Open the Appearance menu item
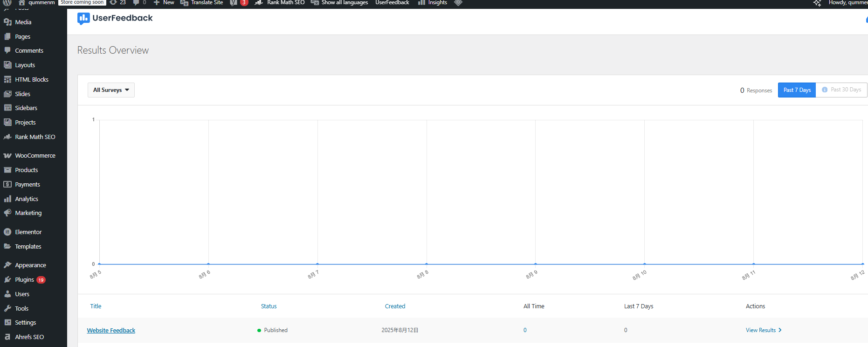This screenshot has height=347, width=868. 30,265
